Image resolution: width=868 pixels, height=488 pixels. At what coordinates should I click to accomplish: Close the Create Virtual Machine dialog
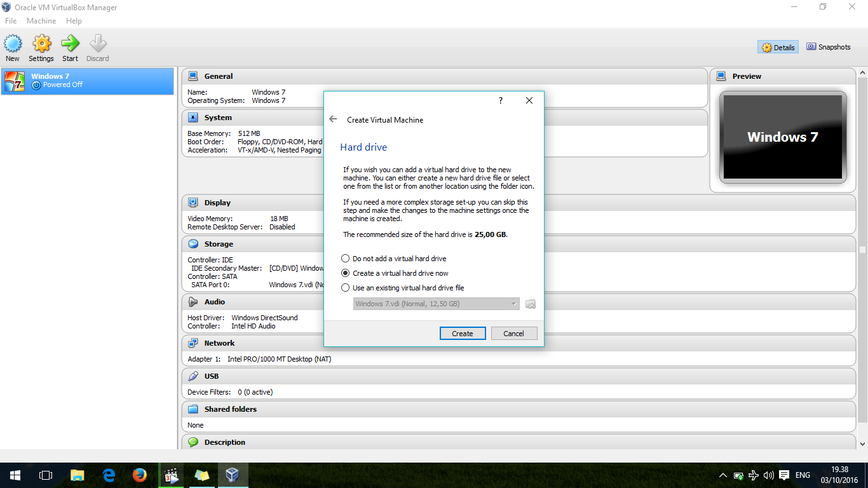(x=529, y=100)
